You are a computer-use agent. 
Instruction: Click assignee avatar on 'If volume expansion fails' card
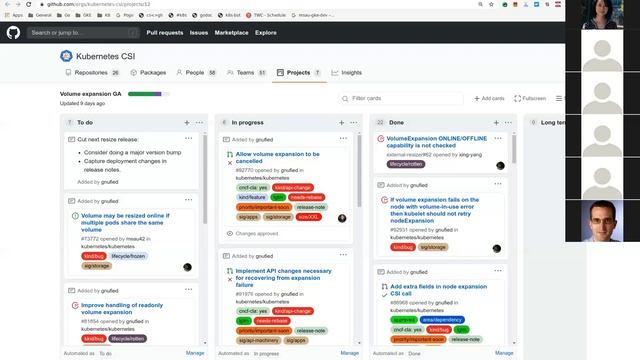[497, 249]
